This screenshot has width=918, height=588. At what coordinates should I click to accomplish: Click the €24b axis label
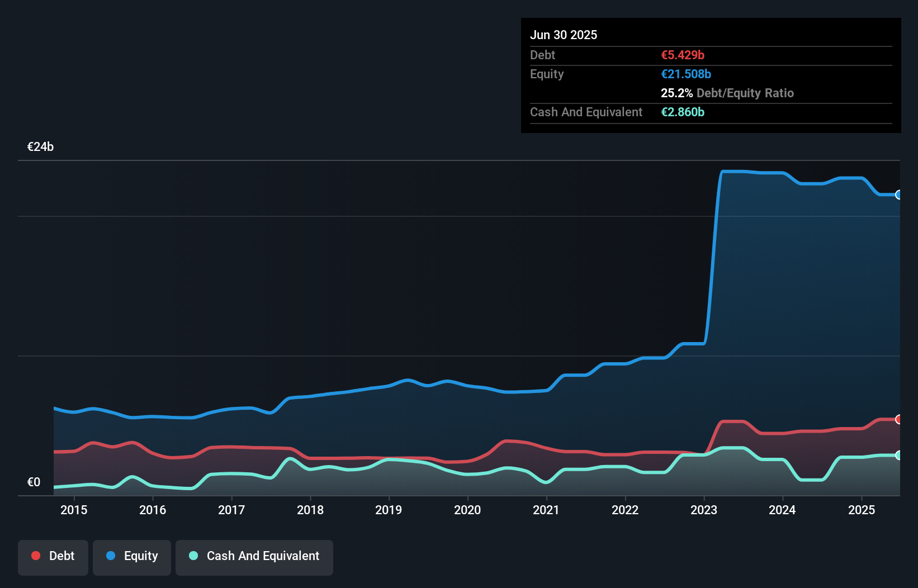coord(40,147)
